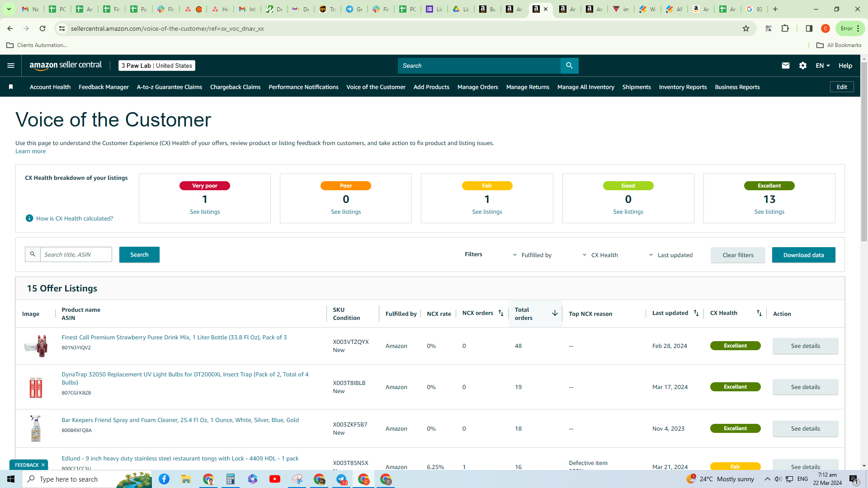
Task: Click the bookmark flag icon in nav bar
Action: 11,87
